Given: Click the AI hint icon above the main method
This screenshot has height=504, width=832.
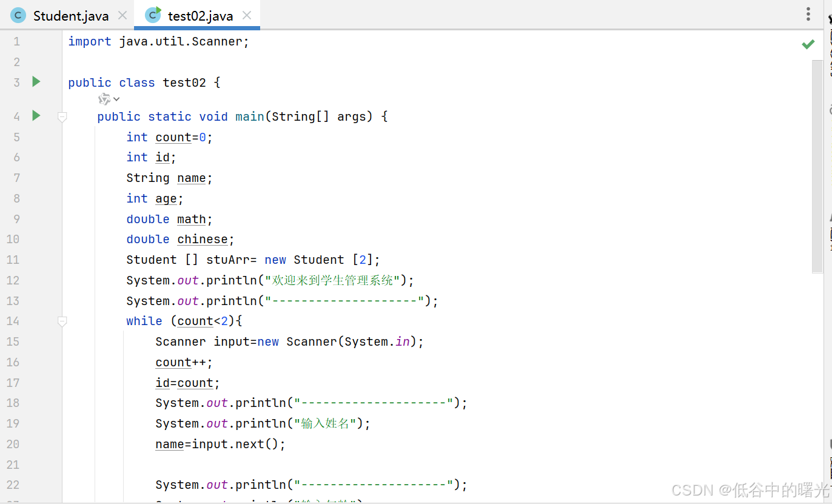Looking at the screenshot, I should (102, 99).
